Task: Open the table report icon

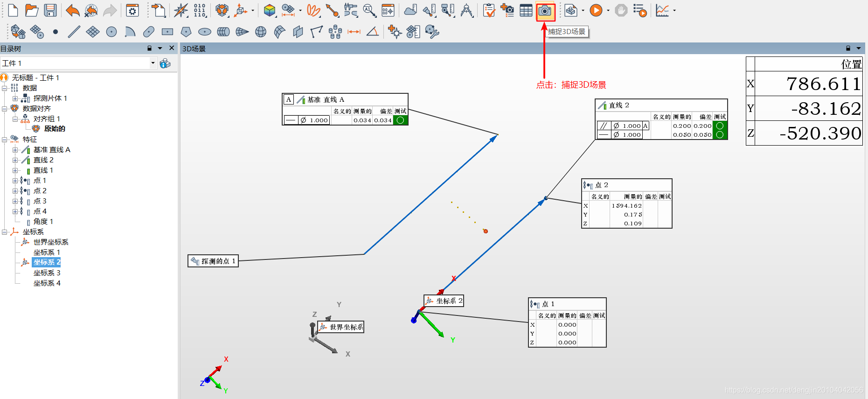Action: pyautogui.click(x=526, y=10)
